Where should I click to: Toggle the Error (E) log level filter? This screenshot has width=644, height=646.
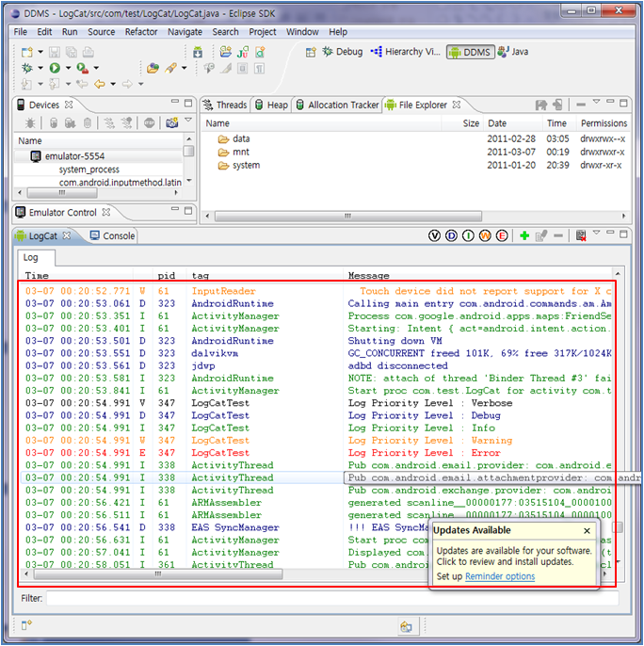[502, 235]
